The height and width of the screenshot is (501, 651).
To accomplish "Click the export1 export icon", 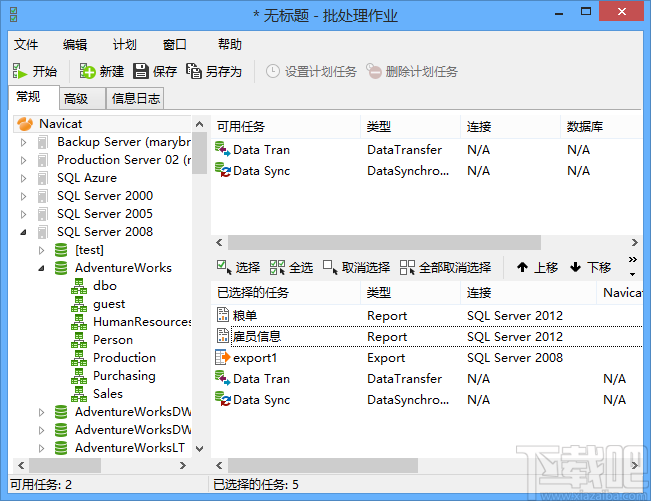I will [223, 357].
